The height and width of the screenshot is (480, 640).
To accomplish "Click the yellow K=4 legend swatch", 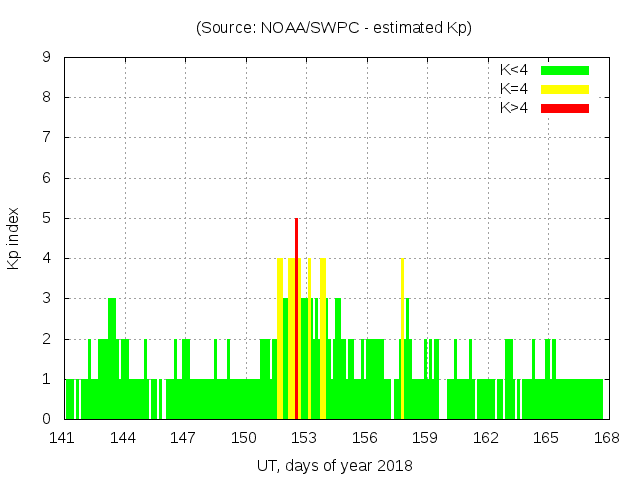I will (x=565, y=89).
